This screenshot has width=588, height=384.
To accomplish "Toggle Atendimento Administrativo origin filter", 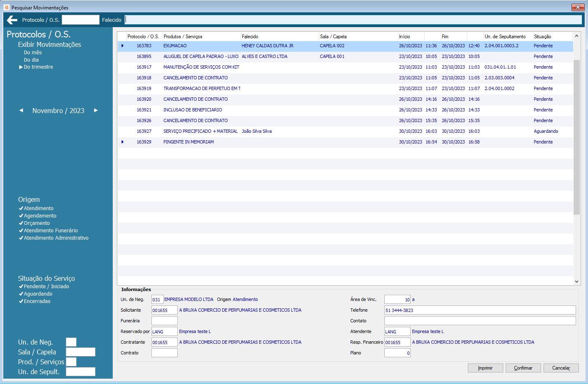I will [53, 238].
